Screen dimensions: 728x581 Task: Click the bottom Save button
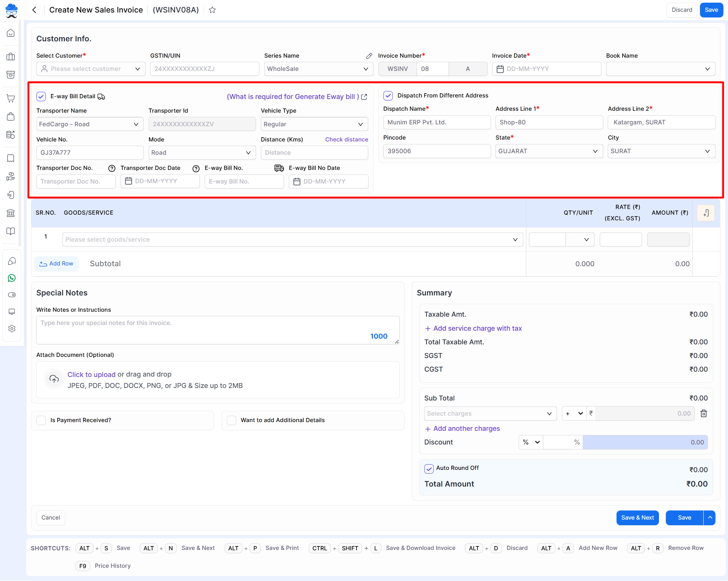pyautogui.click(x=684, y=518)
